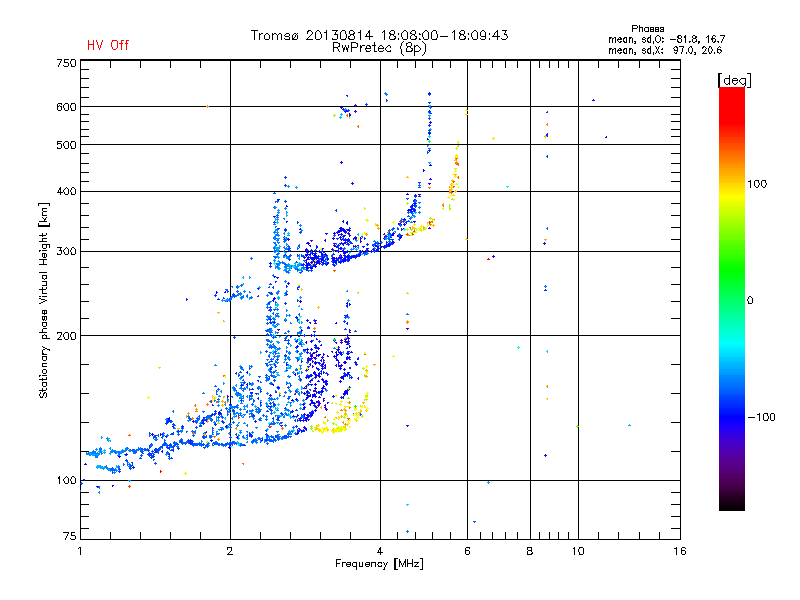
Task: Click the colorbar tick label '100'
Action: point(757,184)
